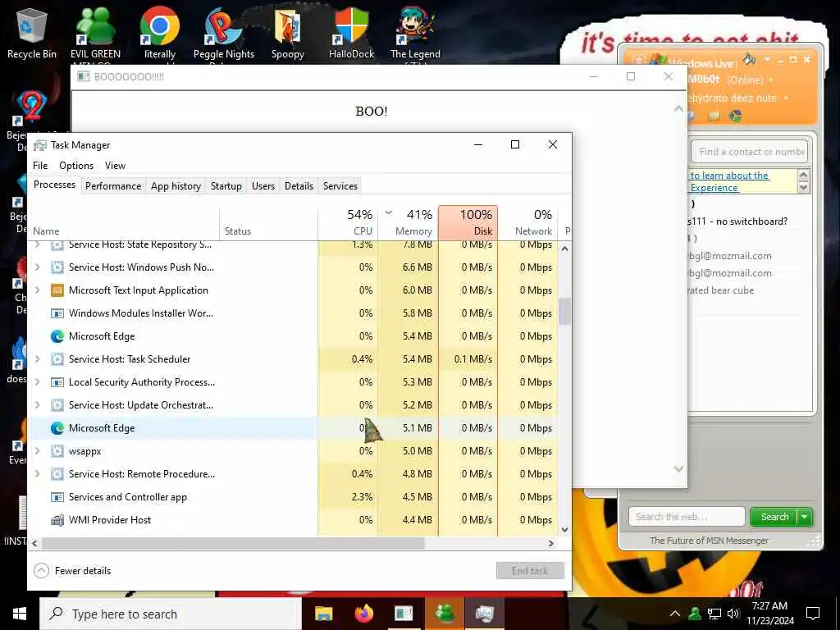Launch the HalloDock desktop shortcut

click(x=351, y=33)
